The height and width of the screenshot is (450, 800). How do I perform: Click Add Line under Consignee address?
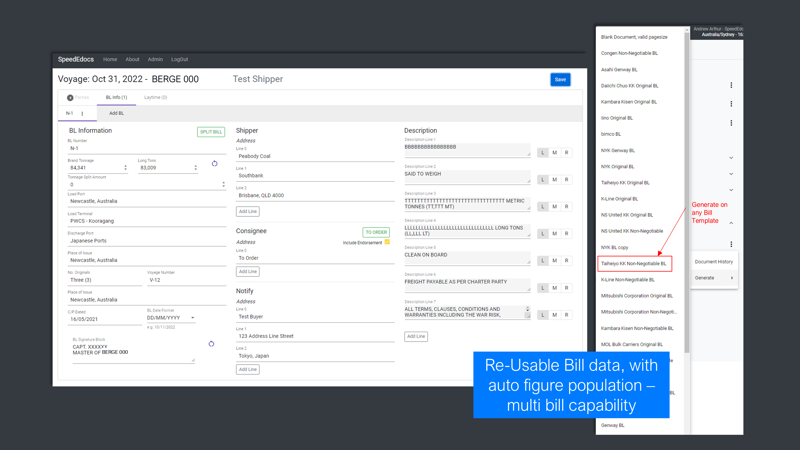247,271
